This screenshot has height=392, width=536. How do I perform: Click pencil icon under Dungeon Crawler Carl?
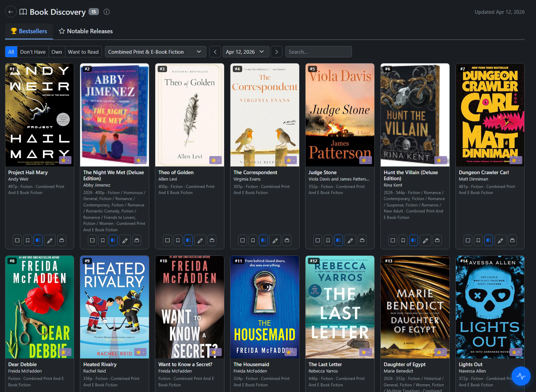click(500, 240)
